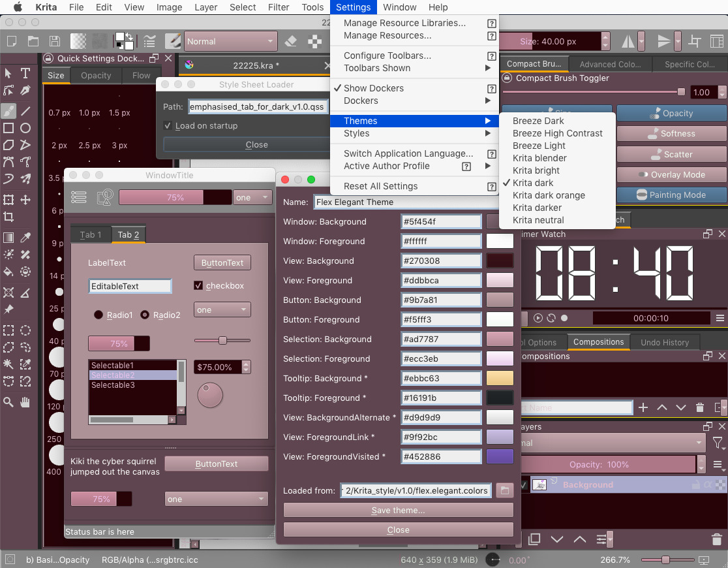This screenshot has height=568, width=728.
Task: Switch to the Undo History tab
Action: (664, 342)
